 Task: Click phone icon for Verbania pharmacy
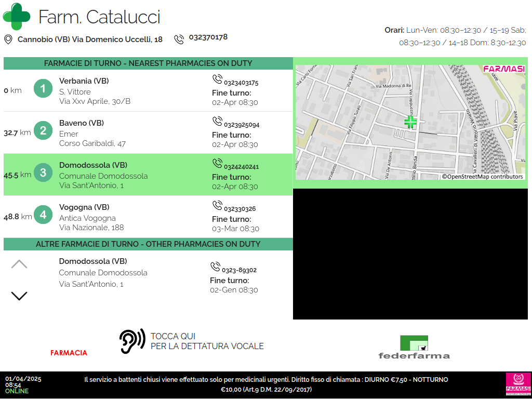(x=217, y=79)
